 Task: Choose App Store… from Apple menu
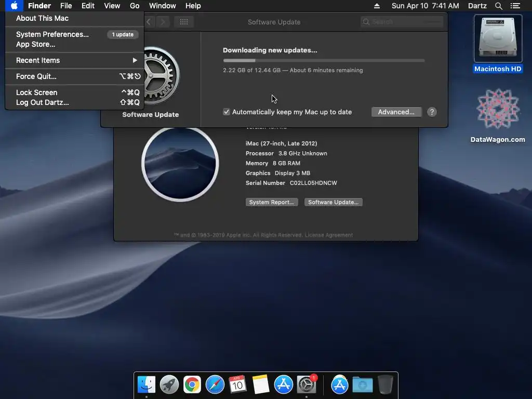pos(75,45)
